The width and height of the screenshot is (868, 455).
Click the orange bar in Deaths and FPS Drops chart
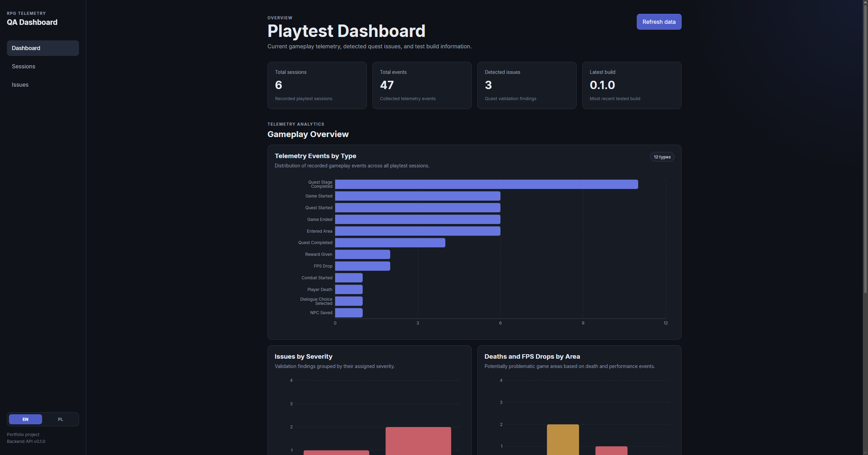pyautogui.click(x=563, y=439)
